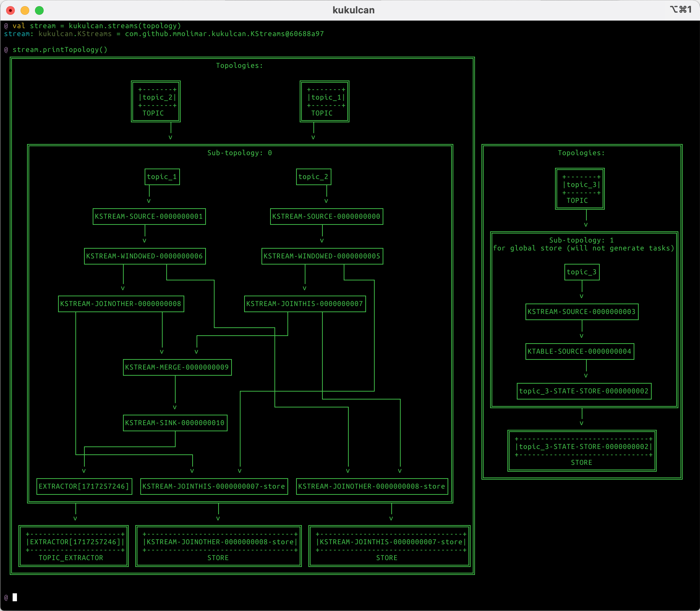The height and width of the screenshot is (611, 700).
Task: Click the kukulcan window title
Action: point(353,10)
